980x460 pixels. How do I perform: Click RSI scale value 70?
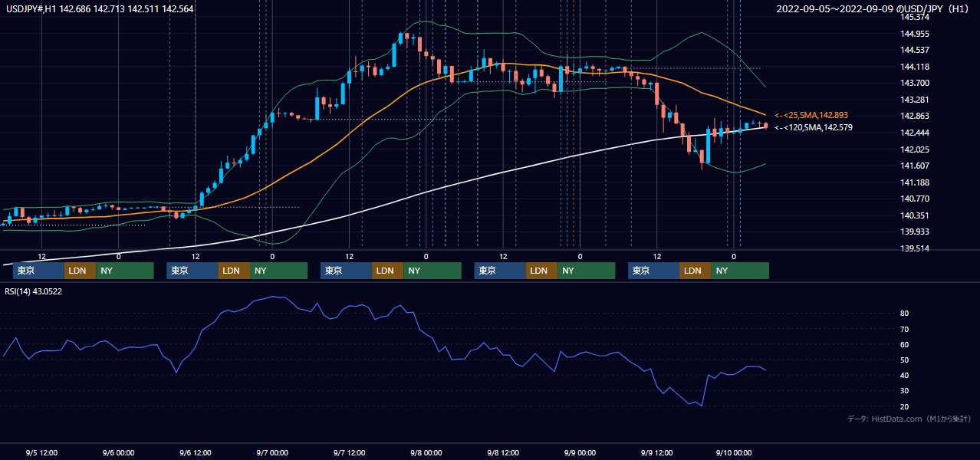pos(905,329)
